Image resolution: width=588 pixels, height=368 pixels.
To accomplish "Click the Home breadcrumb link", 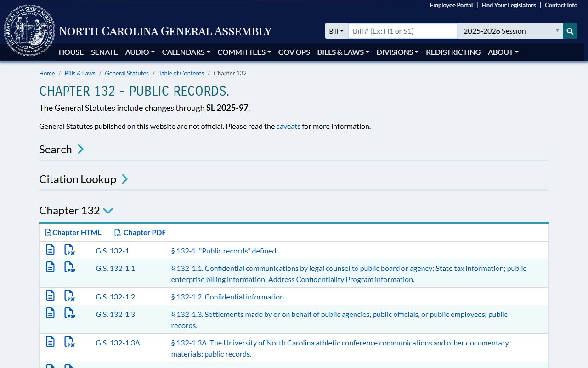I will point(47,73).
